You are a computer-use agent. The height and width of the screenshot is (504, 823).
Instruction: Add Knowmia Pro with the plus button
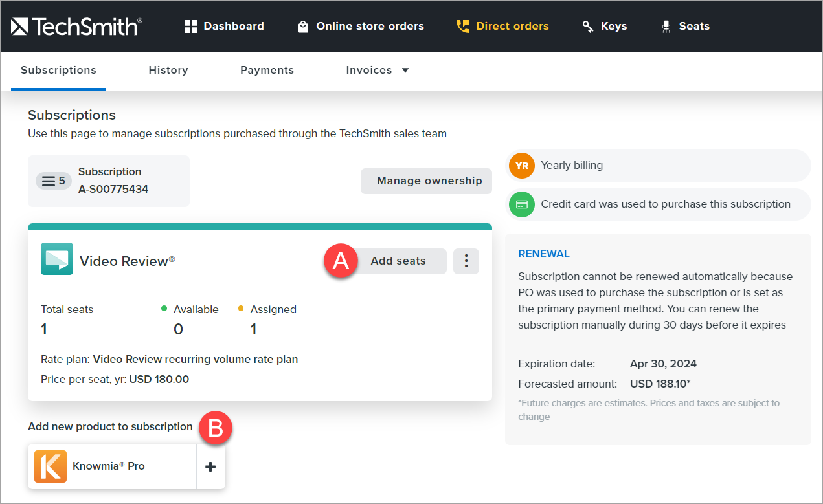[x=210, y=466]
